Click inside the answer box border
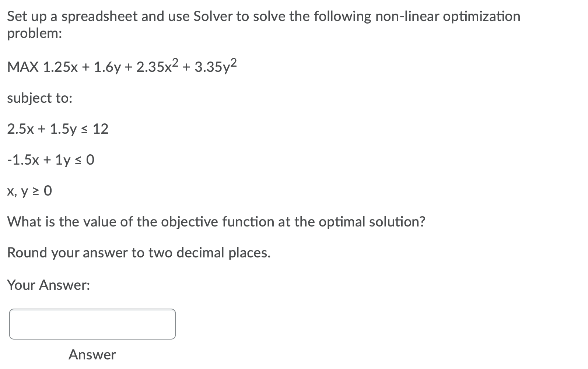The width and height of the screenshot is (588, 369). pos(92,324)
